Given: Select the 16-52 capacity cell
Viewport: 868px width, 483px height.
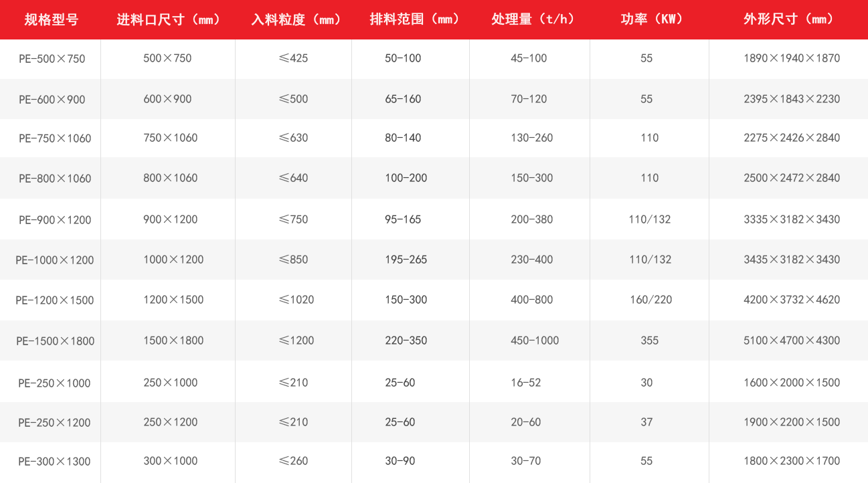Looking at the screenshot, I should 525,383.
